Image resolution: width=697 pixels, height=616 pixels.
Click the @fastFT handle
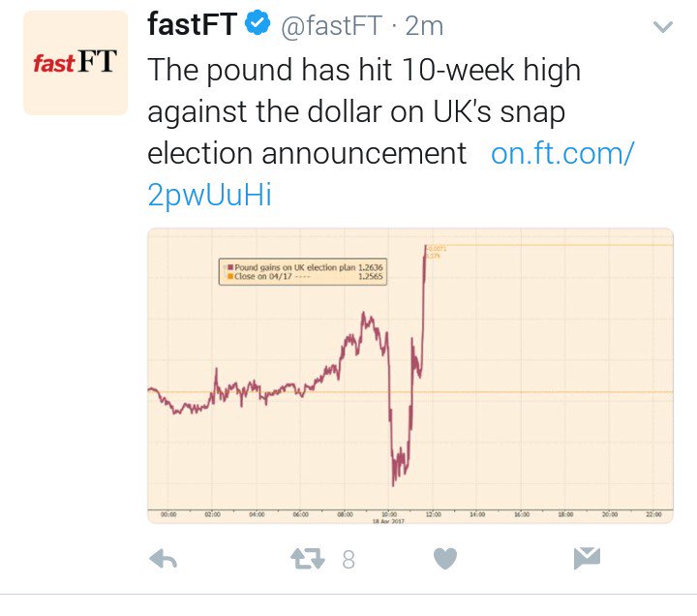pyautogui.click(x=332, y=26)
